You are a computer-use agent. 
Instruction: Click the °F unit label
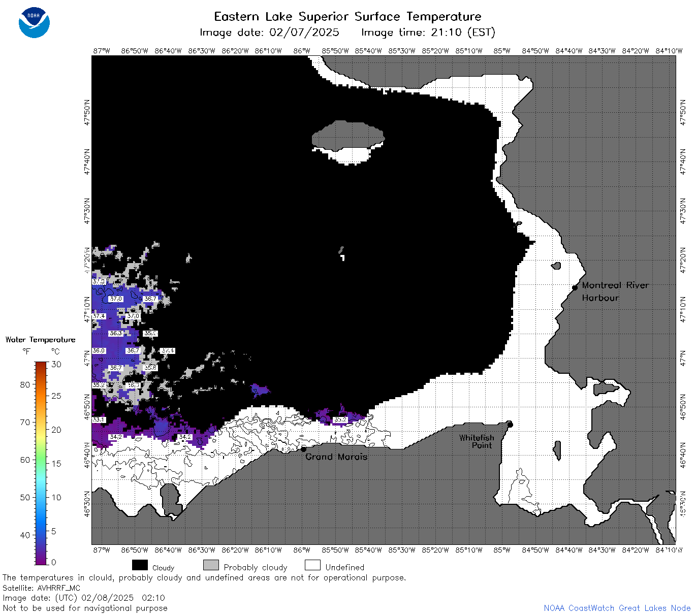[x=26, y=351]
